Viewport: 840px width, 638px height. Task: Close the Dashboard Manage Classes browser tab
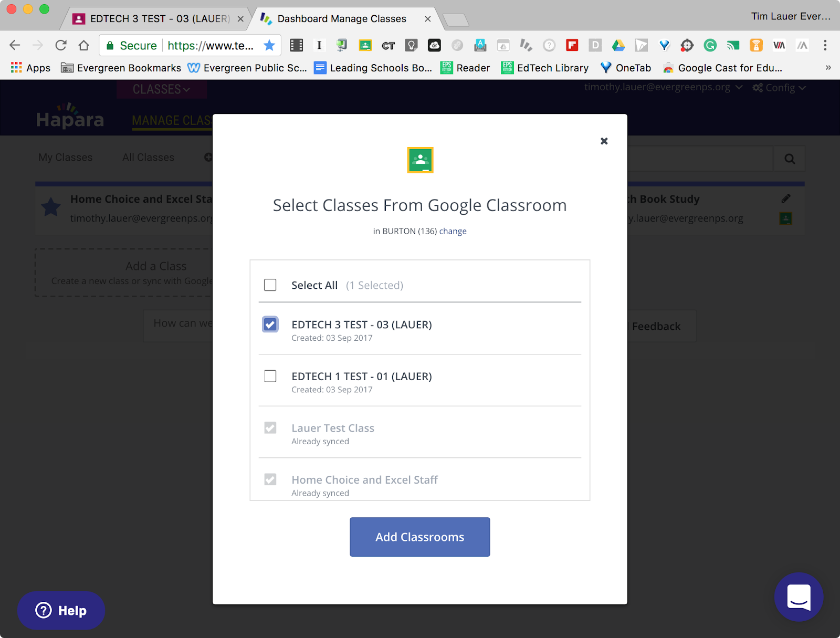pyautogui.click(x=428, y=19)
